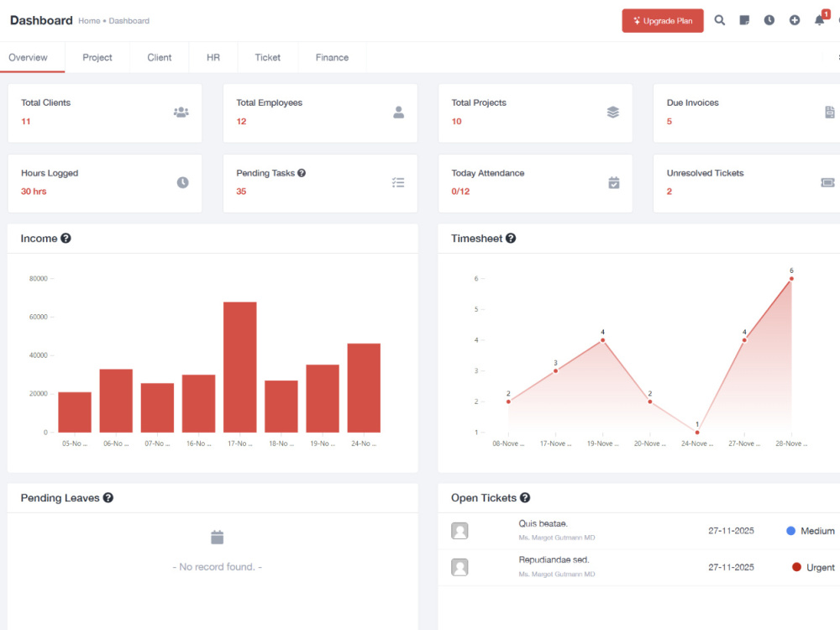
Task: Click the Timesheet help question icon
Action: tap(511, 239)
